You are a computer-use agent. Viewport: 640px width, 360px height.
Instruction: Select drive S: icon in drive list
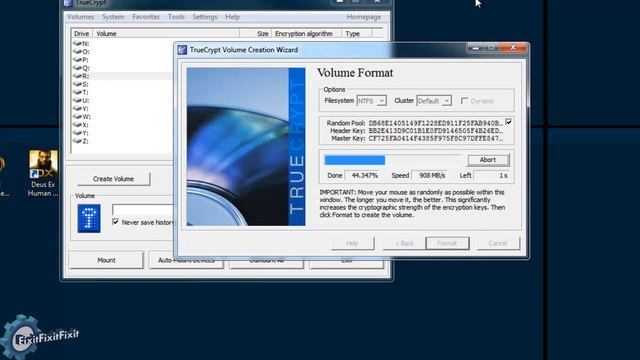(x=77, y=84)
